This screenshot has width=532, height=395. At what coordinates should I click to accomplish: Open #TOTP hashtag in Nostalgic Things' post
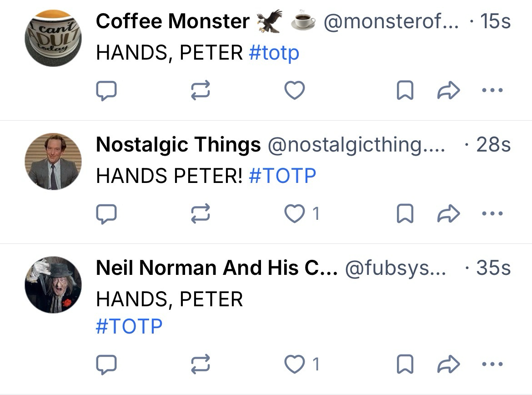click(282, 176)
